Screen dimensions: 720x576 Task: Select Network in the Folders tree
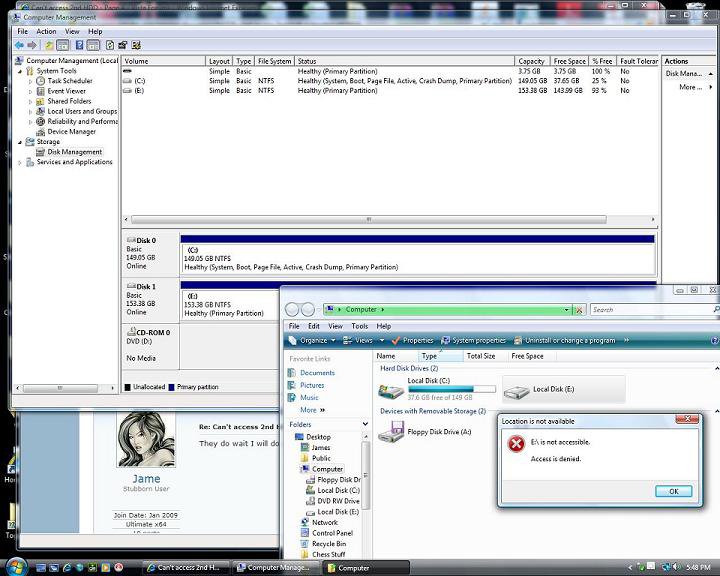click(x=325, y=523)
